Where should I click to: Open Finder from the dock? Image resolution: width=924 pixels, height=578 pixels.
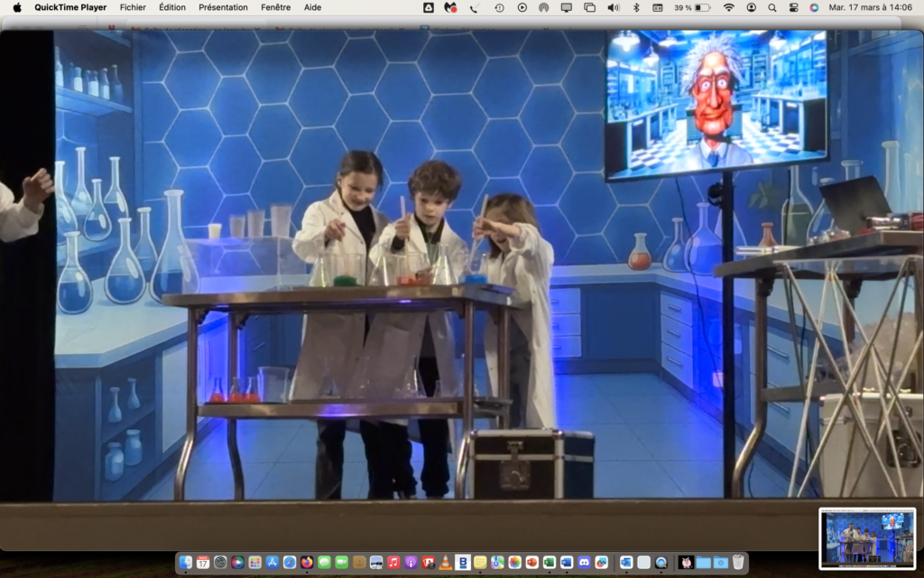coord(186,562)
